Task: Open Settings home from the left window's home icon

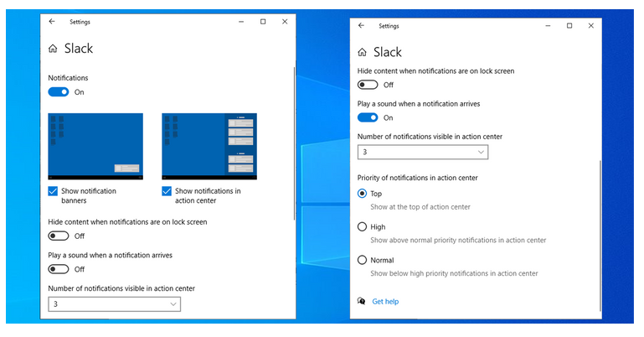Action: (53, 49)
